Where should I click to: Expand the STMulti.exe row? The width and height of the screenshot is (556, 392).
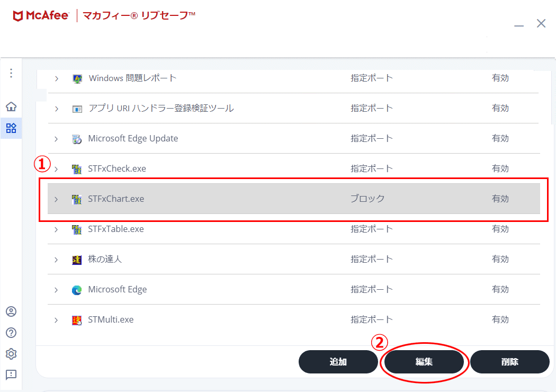click(56, 320)
